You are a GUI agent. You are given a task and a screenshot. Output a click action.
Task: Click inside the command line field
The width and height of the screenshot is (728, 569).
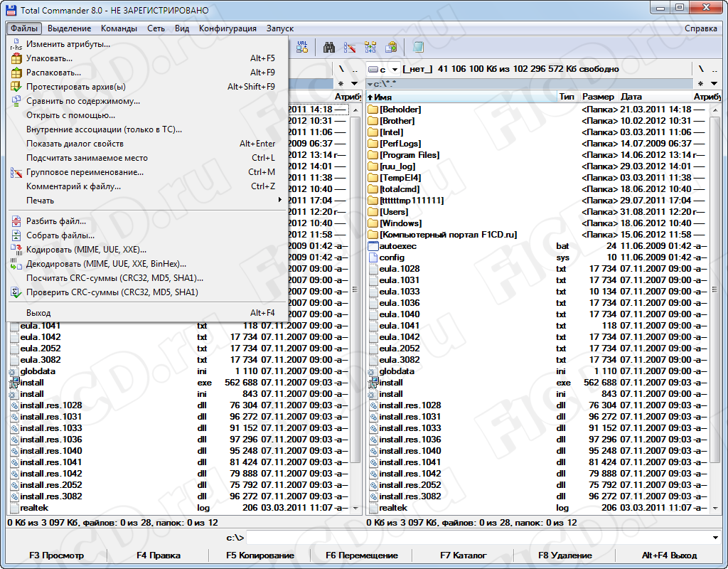coord(478,538)
